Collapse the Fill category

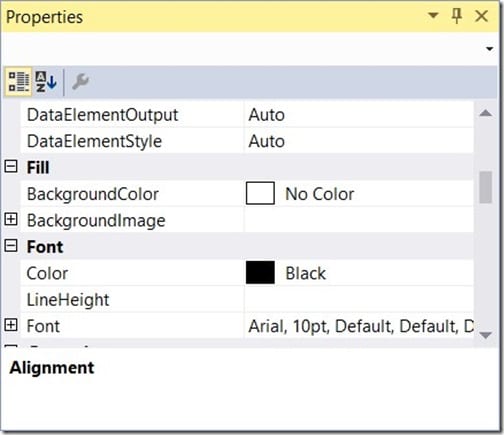tap(11, 166)
